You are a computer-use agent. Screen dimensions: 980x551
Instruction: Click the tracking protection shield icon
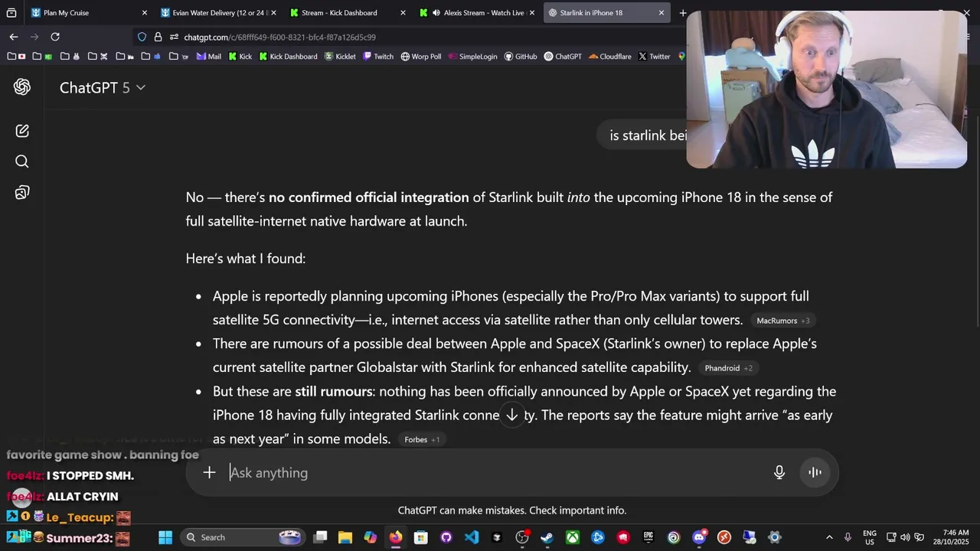142,37
